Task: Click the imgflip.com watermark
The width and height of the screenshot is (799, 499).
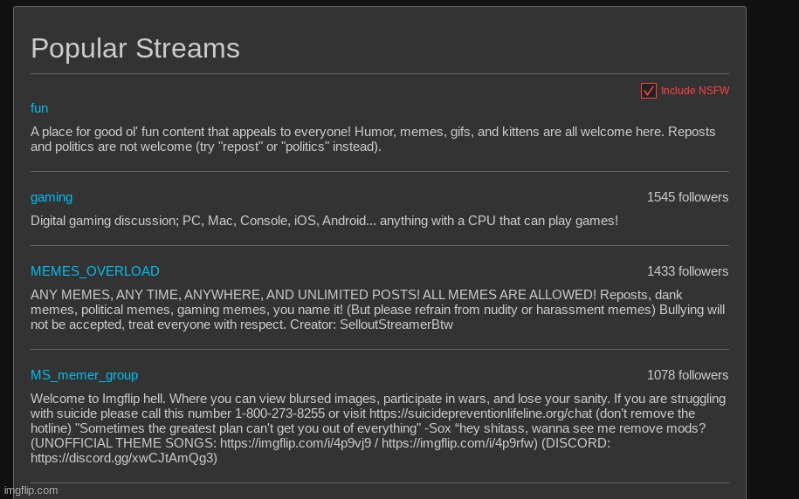Action: (x=31, y=490)
